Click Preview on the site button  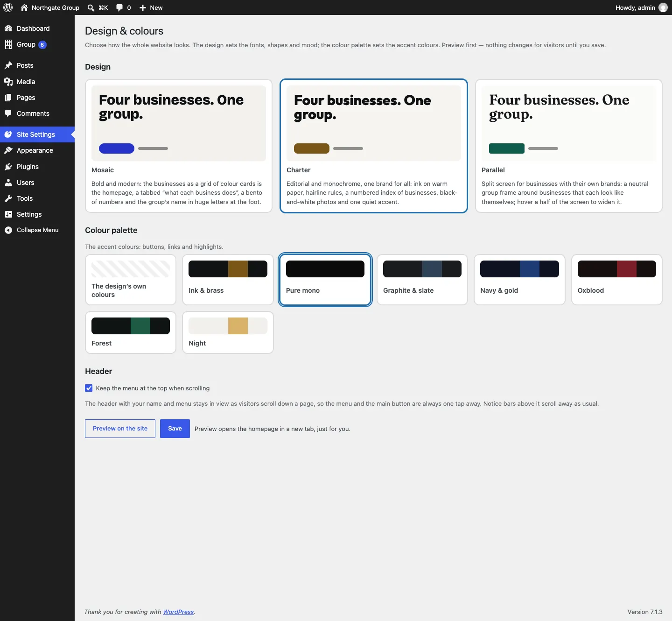120,429
